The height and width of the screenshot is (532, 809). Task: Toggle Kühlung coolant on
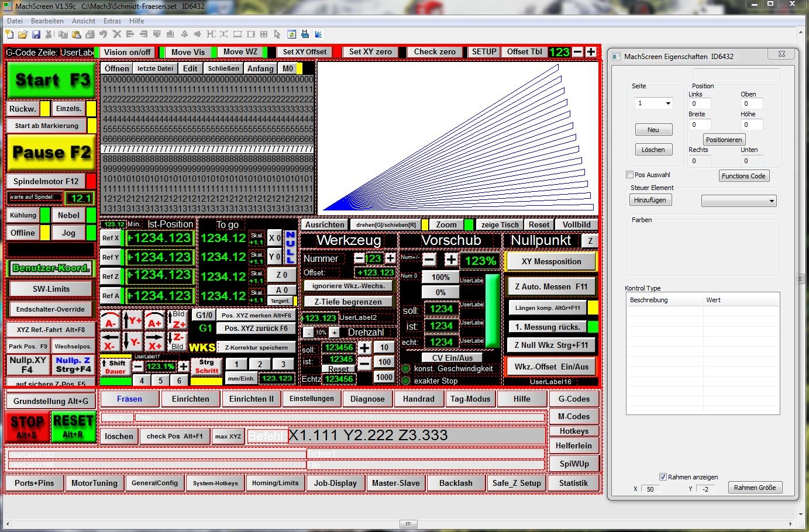click(23, 215)
